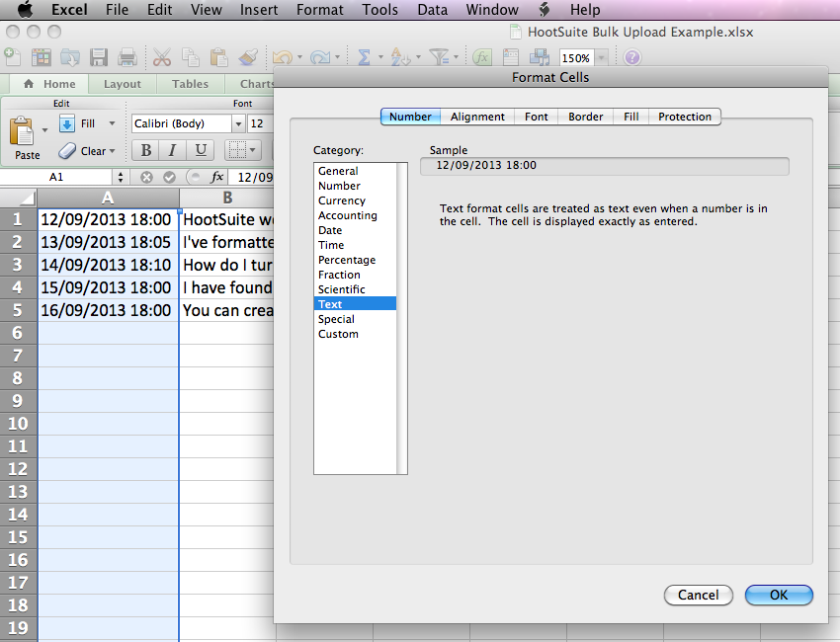Open the Tables ribbon tab
This screenshot has height=642, width=840.
[x=190, y=84]
